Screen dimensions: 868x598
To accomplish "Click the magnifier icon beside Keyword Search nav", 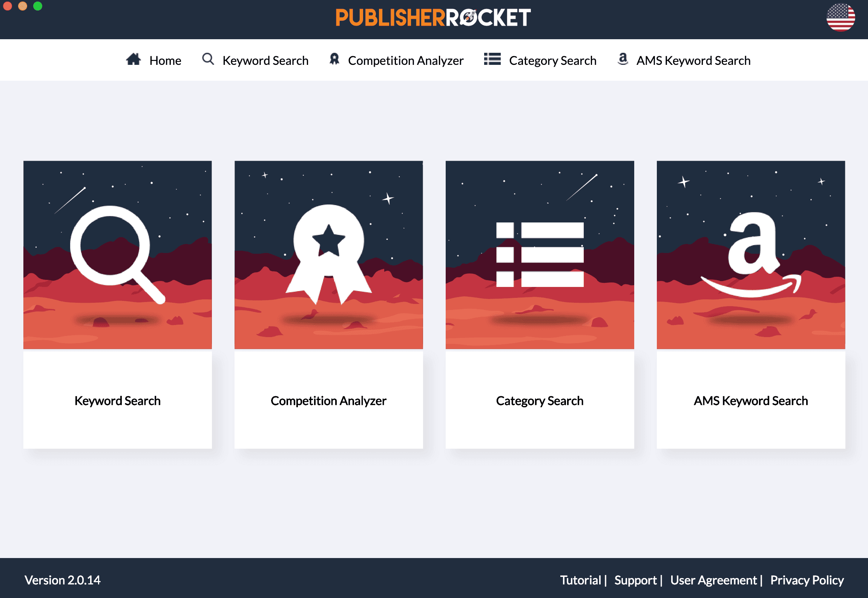I will click(x=208, y=59).
